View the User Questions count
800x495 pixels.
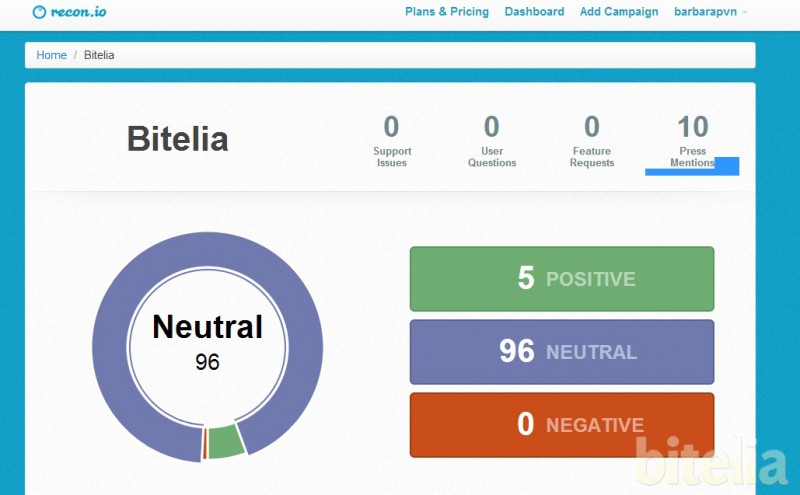tap(492, 141)
